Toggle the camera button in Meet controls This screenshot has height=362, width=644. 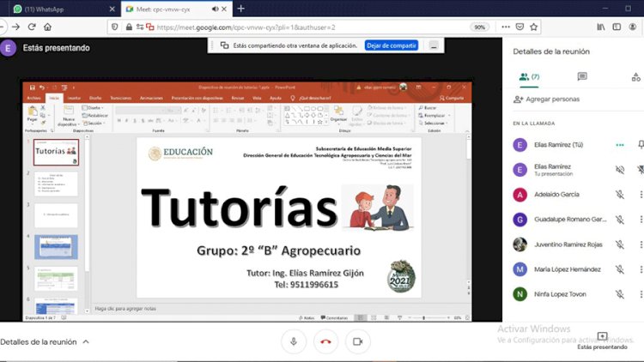(358, 341)
